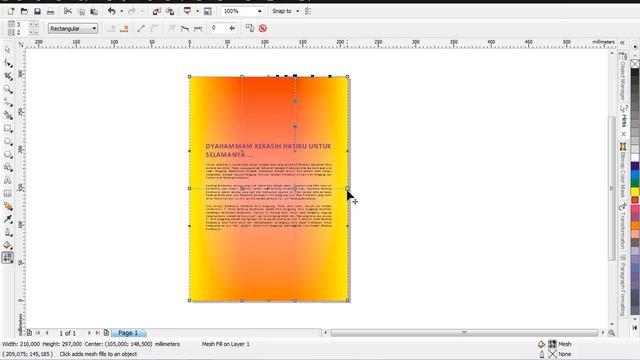Open the application launcher dropdown arrow

(x=198, y=11)
